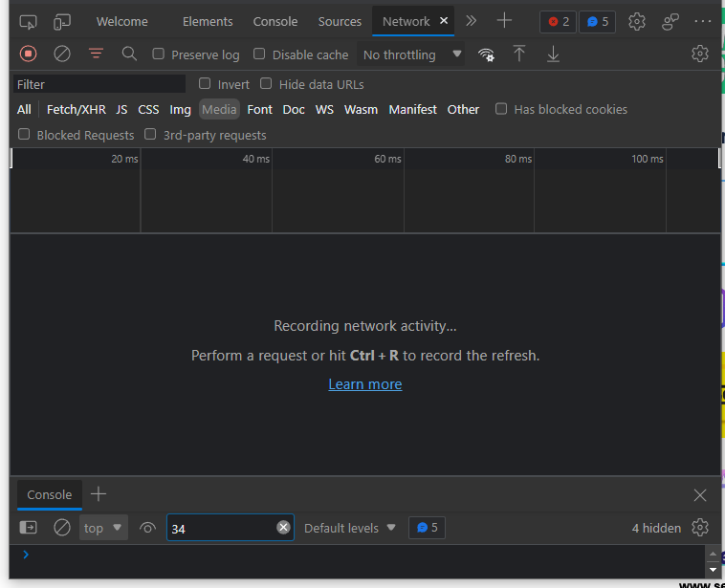
Task: Open the issues counter showing 5 in top toolbar
Action: 598,22
